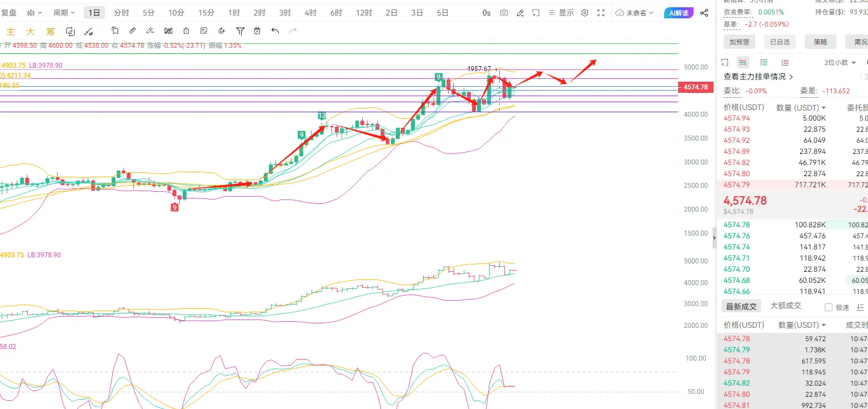The width and height of the screenshot is (868, 409).
Task: Enable the 极速 checkbox
Action: tap(829, 307)
